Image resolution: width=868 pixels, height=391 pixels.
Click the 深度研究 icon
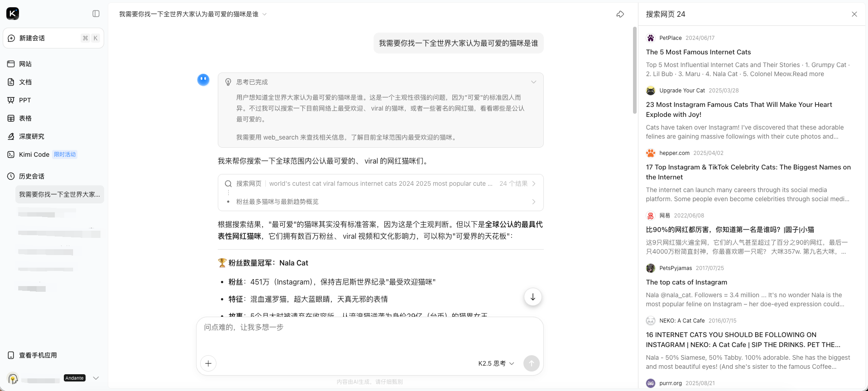pos(11,136)
